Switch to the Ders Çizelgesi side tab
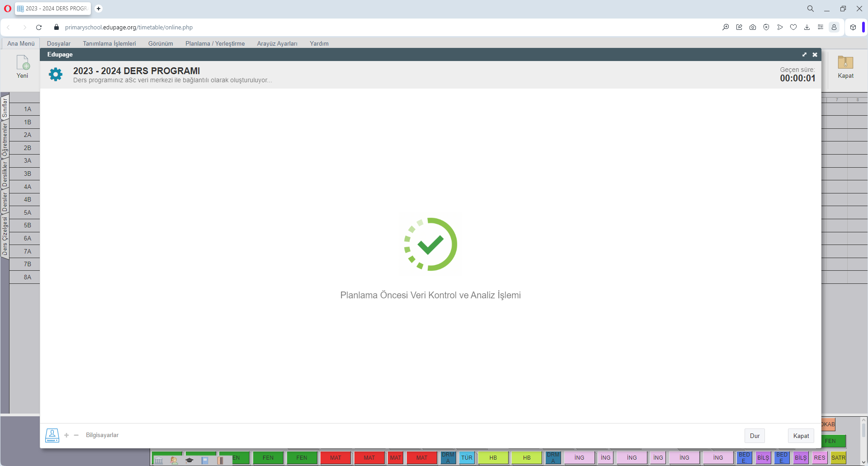Image resolution: width=868 pixels, height=466 pixels. (x=5, y=236)
